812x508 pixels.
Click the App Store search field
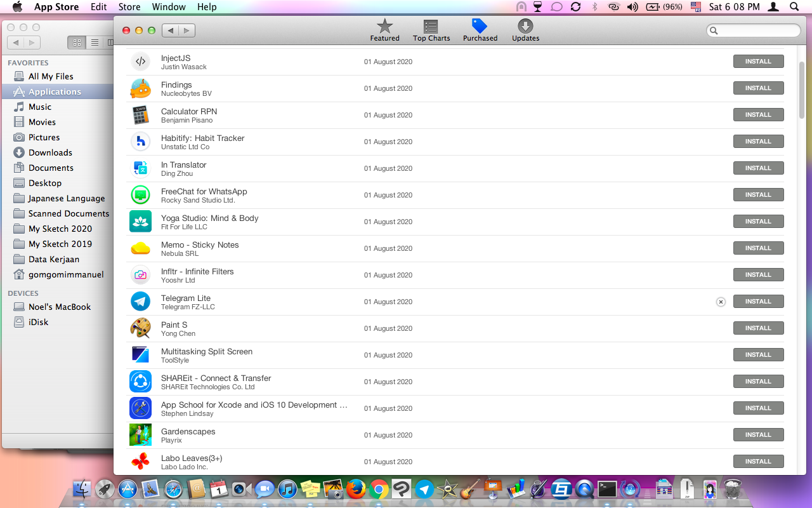[x=754, y=30]
